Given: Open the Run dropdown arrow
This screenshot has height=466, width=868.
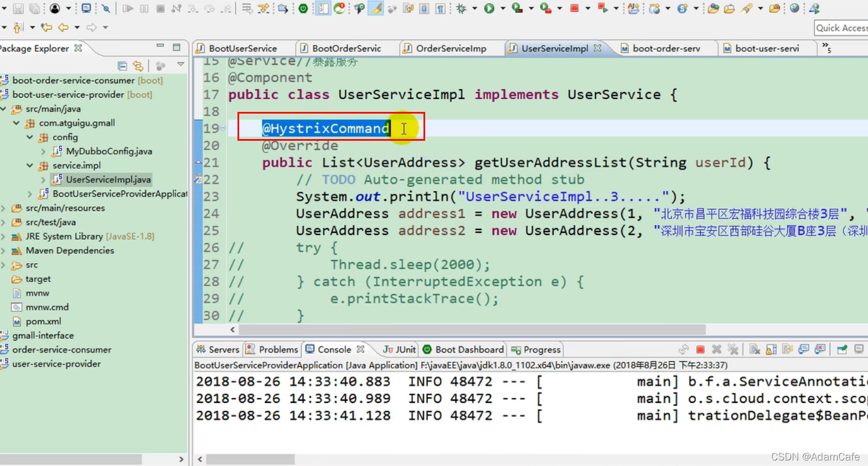Looking at the screenshot, I should point(503,8).
